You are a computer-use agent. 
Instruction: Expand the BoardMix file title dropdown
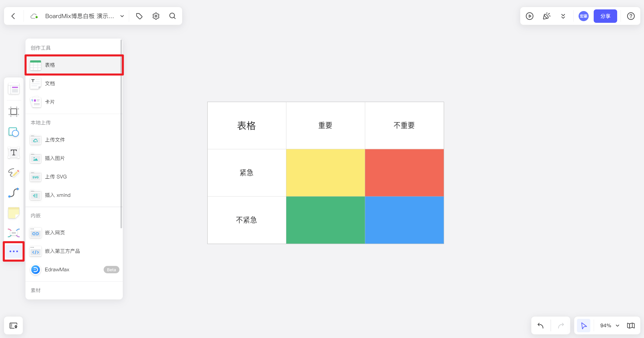(122, 16)
